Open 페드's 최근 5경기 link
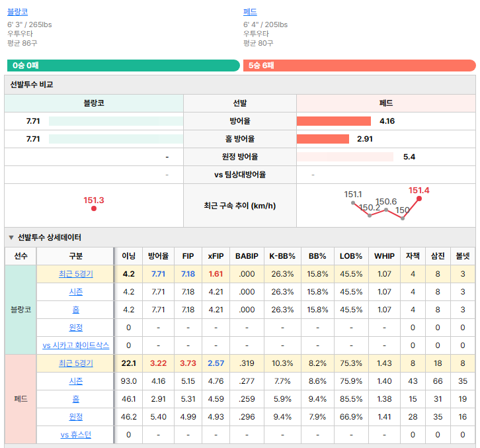 [x=75, y=363]
